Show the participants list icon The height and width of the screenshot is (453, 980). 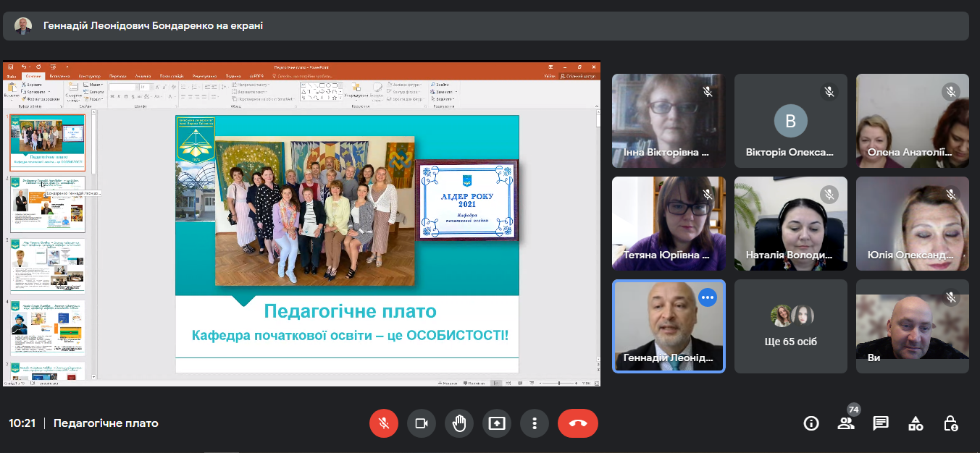pyautogui.click(x=846, y=423)
